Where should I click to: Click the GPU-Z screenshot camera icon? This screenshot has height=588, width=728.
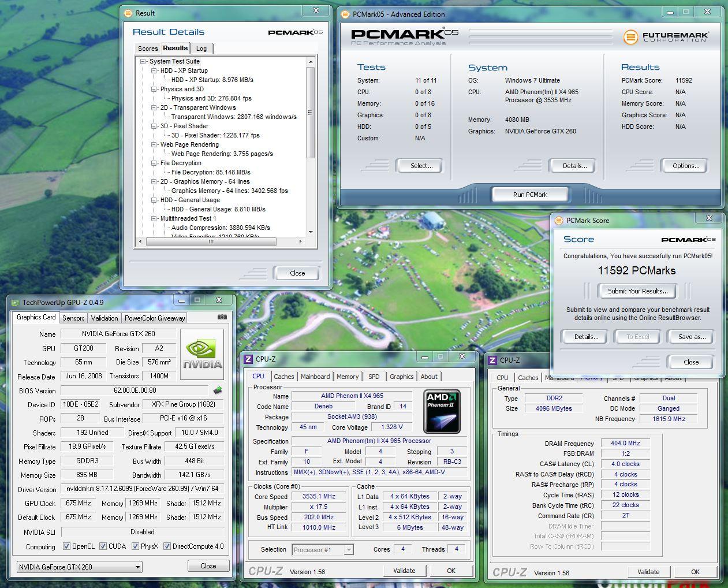[x=222, y=317]
